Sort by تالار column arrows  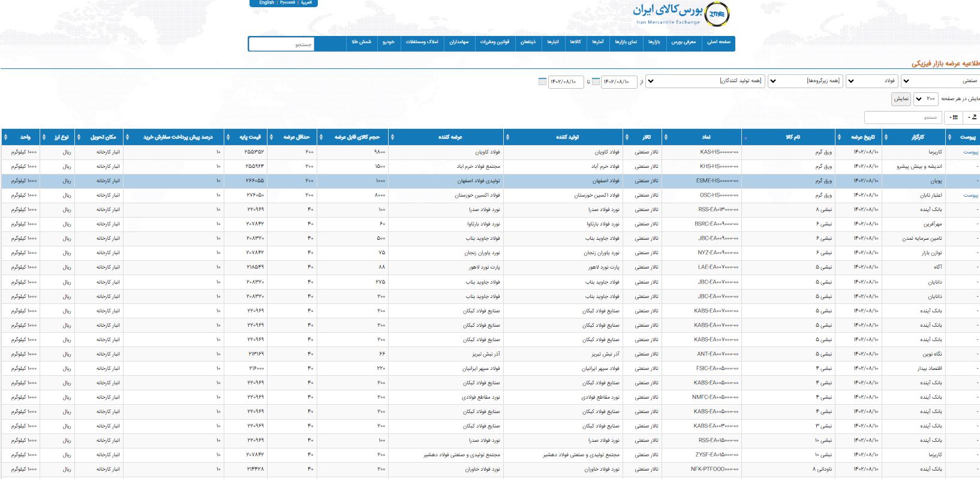(x=626, y=137)
